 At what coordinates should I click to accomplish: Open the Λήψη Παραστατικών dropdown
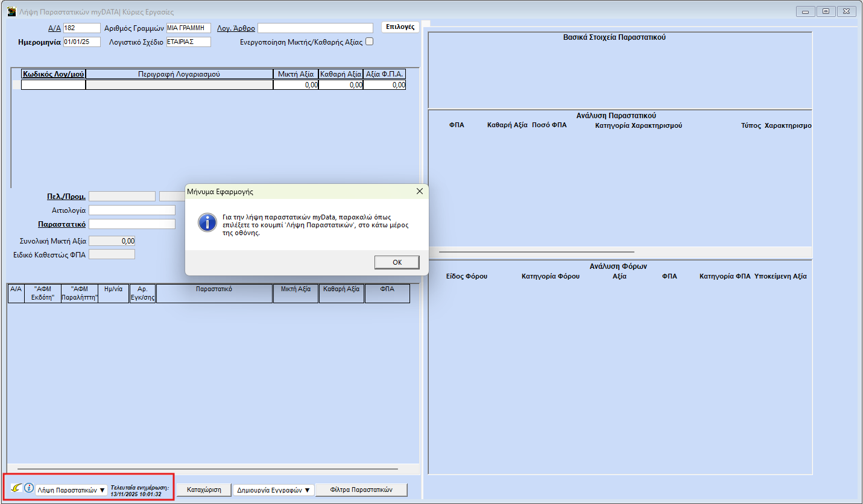pyautogui.click(x=71, y=490)
